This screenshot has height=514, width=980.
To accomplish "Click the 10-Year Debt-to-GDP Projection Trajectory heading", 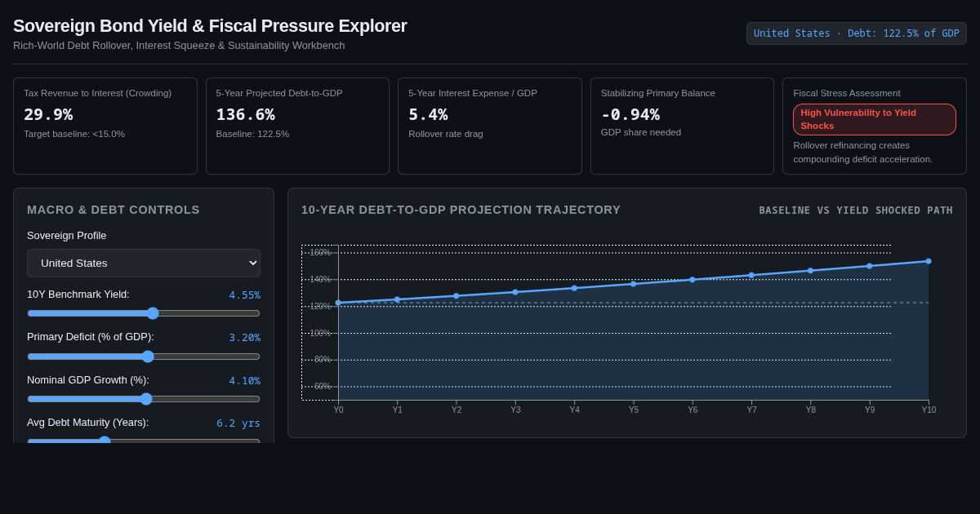I will point(461,210).
